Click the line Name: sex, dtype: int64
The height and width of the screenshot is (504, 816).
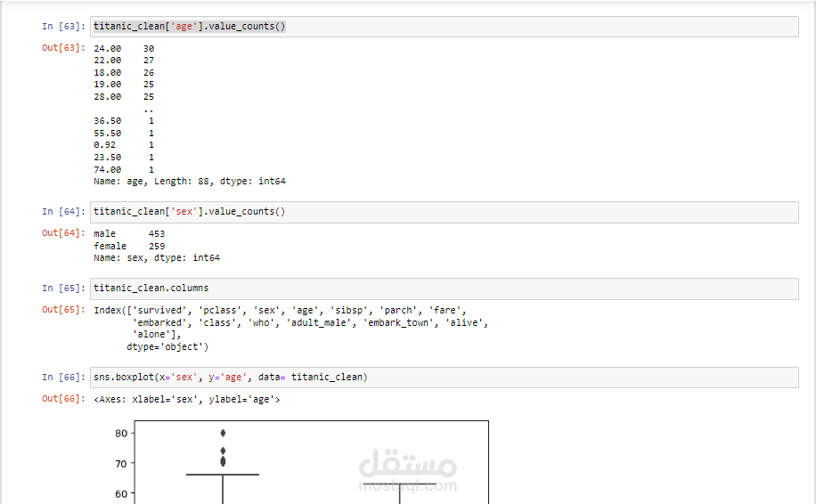157,258
